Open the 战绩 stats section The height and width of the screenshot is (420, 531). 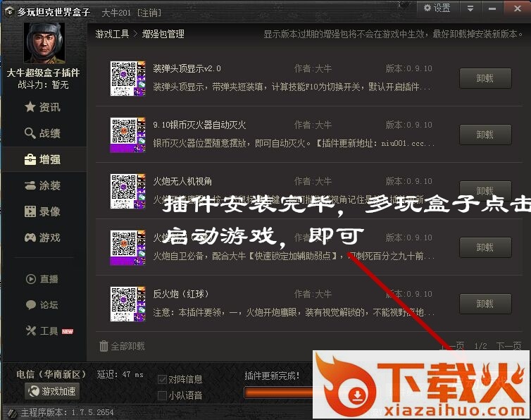43,133
